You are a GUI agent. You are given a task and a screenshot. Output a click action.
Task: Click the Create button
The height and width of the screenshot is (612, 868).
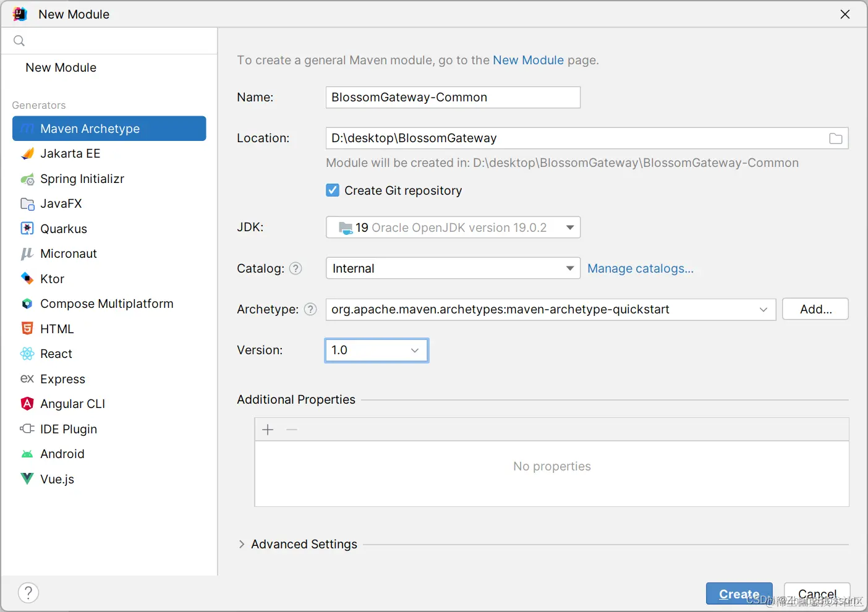pyautogui.click(x=739, y=593)
